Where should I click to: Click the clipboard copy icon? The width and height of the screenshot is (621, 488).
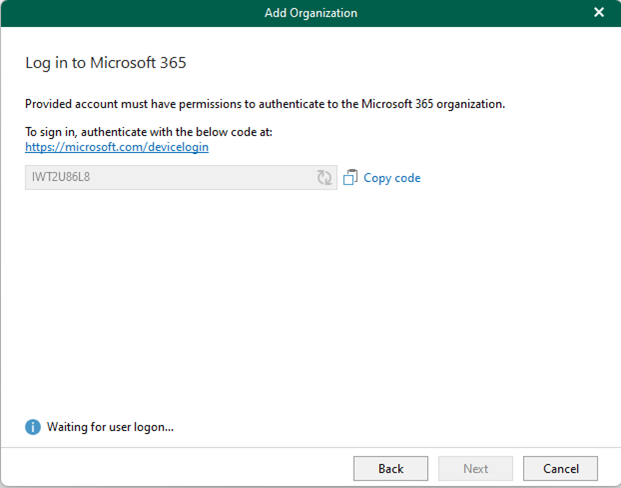click(350, 177)
